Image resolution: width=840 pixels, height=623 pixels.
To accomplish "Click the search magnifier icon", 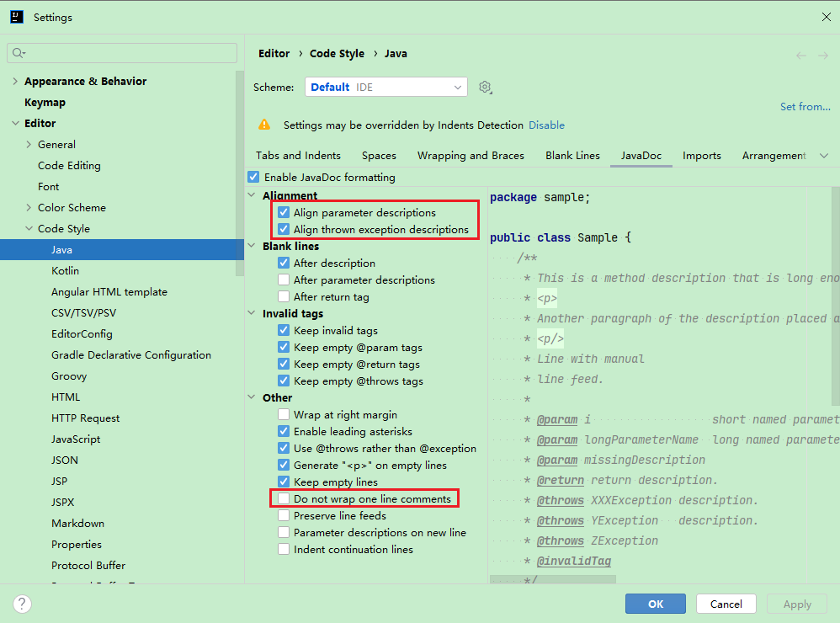I will click(x=19, y=53).
